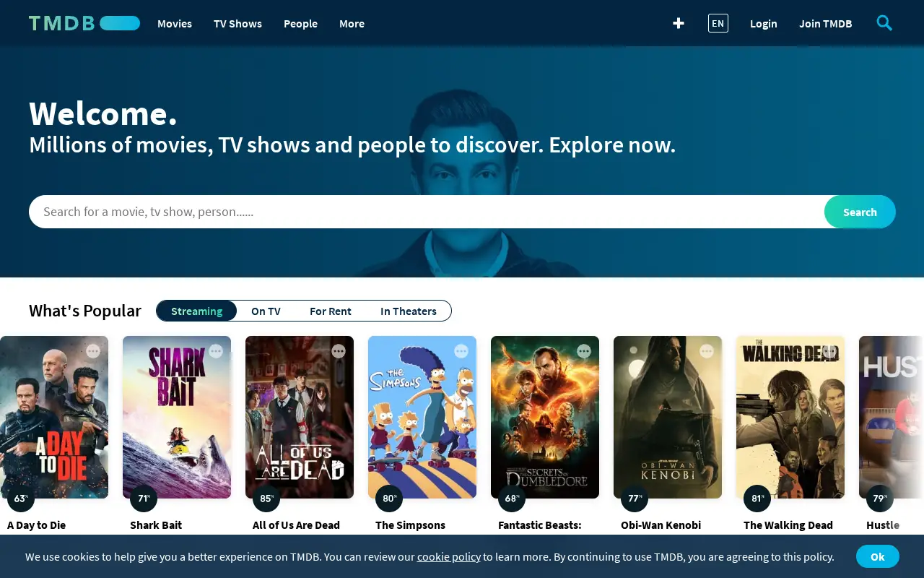Switch to the For Rent tab
The image size is (924, 578).
click(331, 311)
